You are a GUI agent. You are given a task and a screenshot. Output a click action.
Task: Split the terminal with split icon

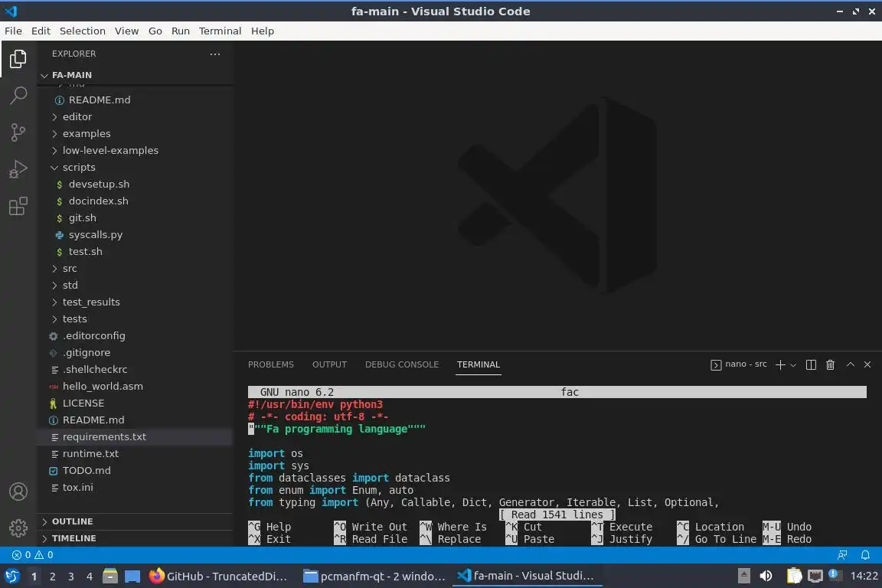811,364
